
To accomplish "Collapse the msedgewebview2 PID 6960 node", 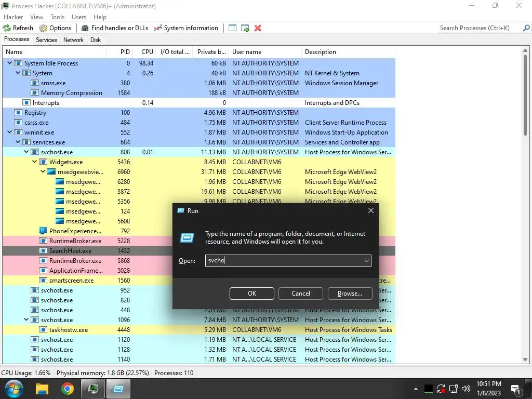I will click(x=43, y=171).
